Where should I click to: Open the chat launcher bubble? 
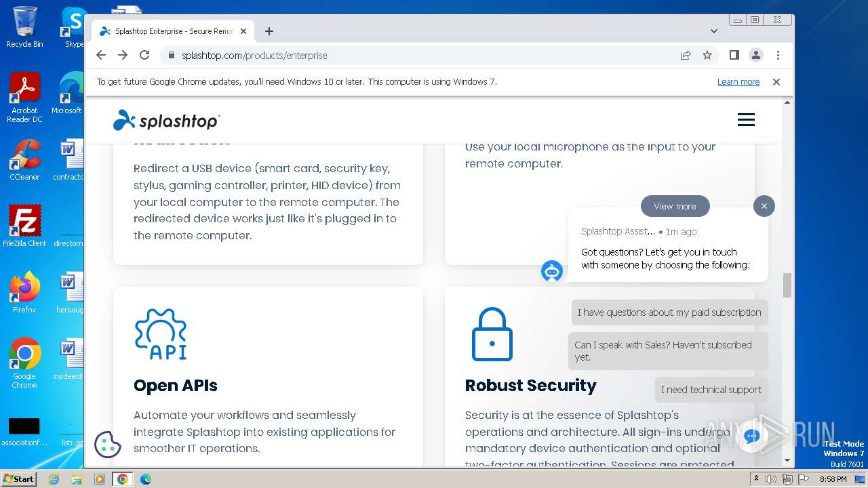751,436
